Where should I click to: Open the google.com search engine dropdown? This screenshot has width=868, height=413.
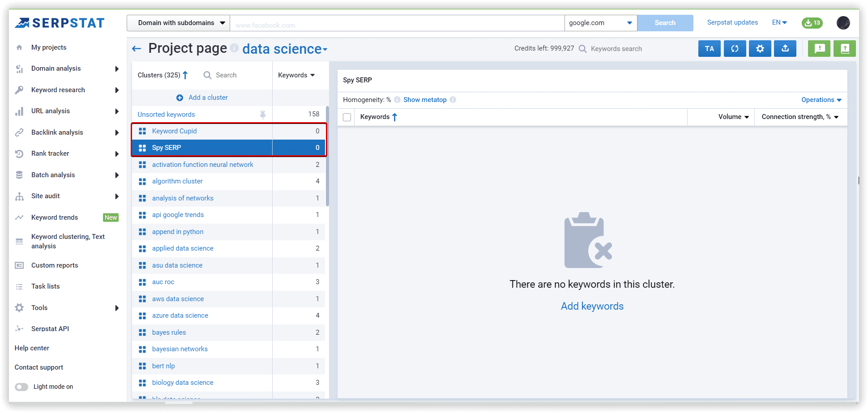coord(600,23)
